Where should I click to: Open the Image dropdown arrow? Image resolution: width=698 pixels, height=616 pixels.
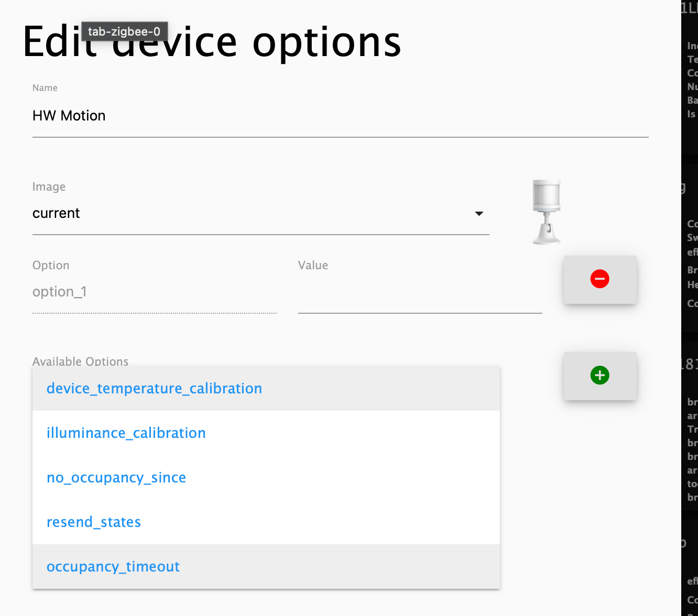[478, 214]
